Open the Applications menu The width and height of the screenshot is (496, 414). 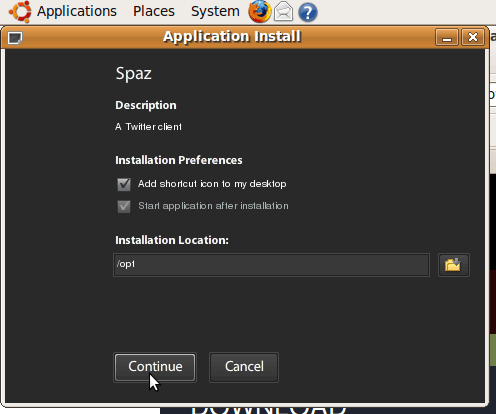coord(77,11)
